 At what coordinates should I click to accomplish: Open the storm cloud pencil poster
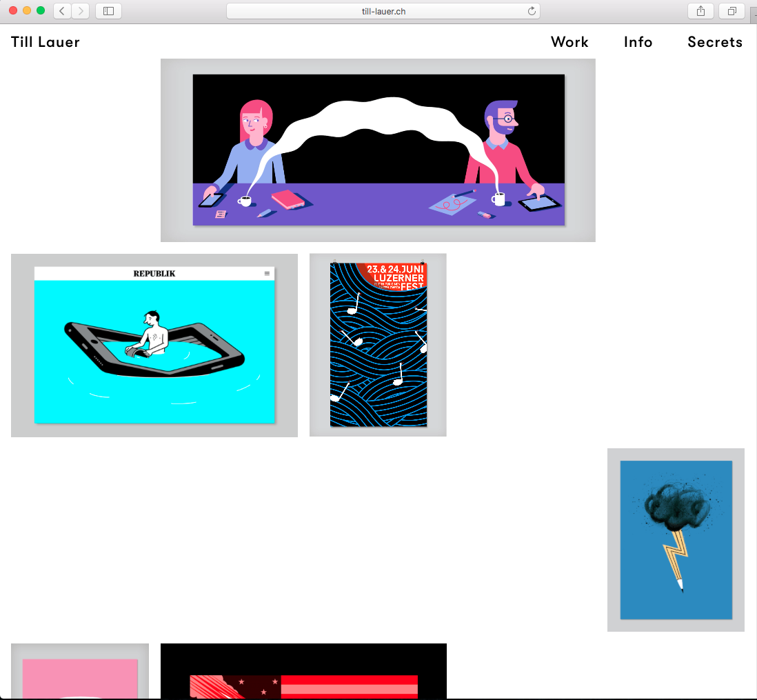click(676, 540)
